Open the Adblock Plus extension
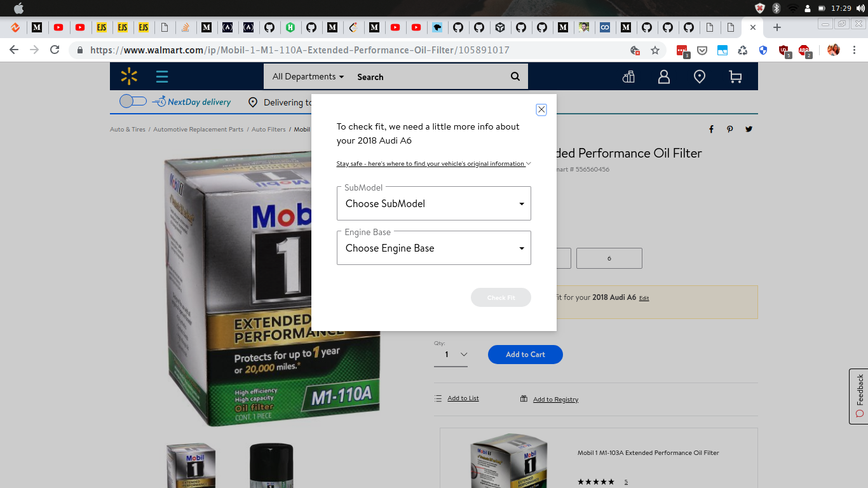Viewport: 868px width, 488px height. click(x=804, y=51)
